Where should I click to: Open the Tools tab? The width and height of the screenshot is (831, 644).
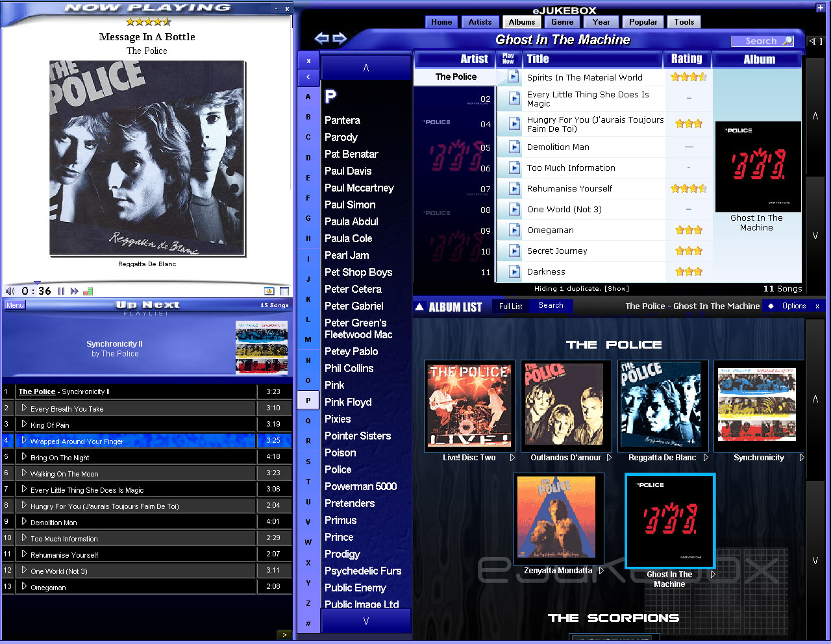[x=684, y=21]
